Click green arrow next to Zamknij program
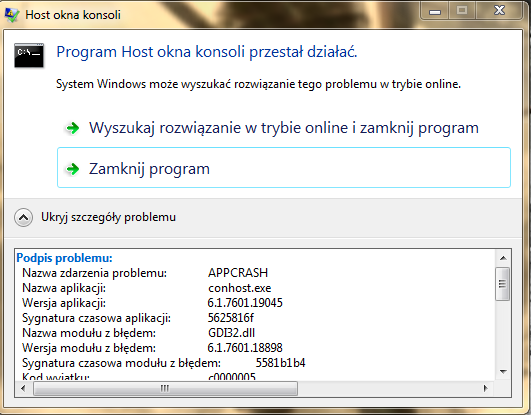531x415 pixels. coord(72,169)
